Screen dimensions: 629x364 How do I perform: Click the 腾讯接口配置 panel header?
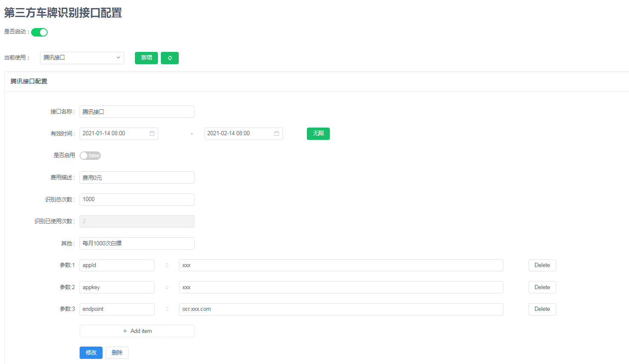(x=29, y=81)
